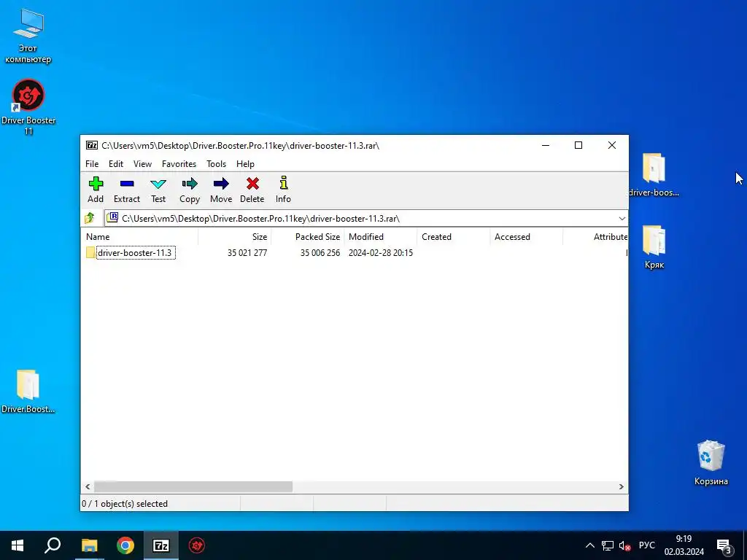
Task: Click the packed size 35 006 256
Action: click(x=320, y=253)
